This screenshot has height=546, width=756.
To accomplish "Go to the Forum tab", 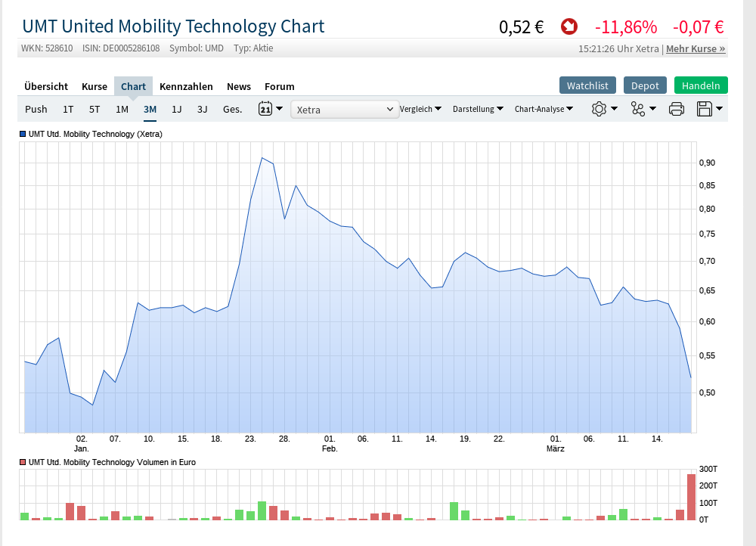I will pyautogui.click(x=280, y=86).
